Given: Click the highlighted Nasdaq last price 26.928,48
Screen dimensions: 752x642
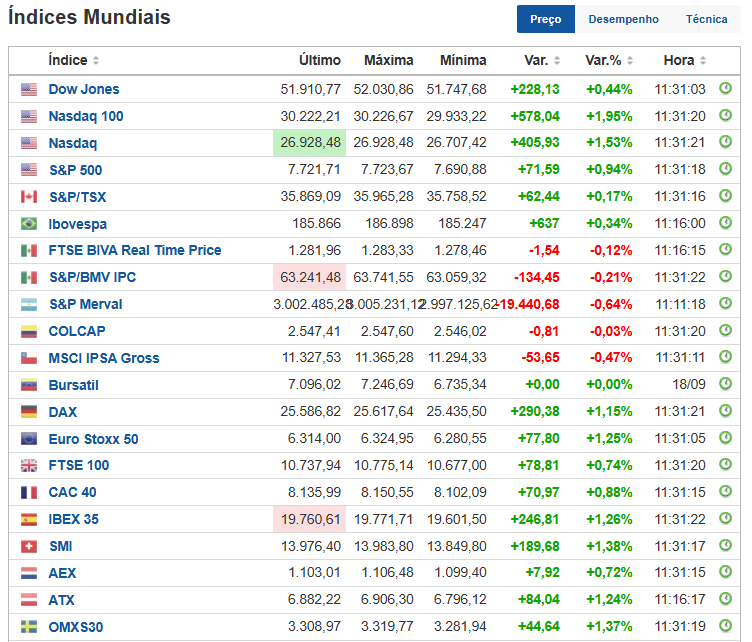Looking at the screenshot, I should (x=309, y=143).
